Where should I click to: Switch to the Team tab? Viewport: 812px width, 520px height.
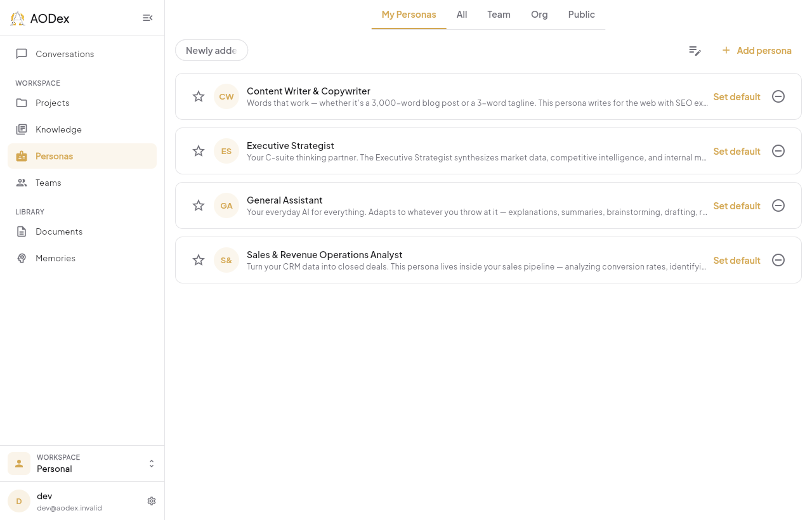(x=499, y=15)
